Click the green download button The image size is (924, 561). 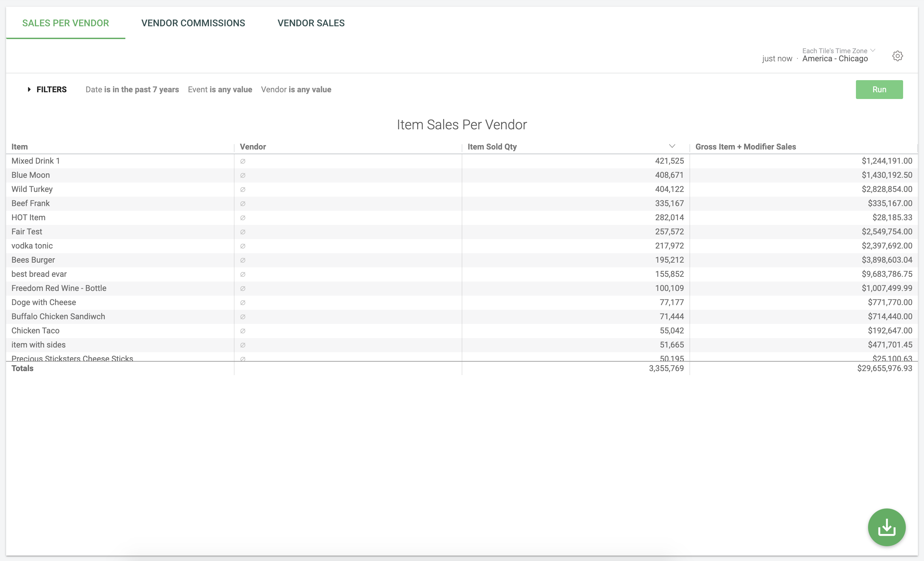[x=887, y=527]
